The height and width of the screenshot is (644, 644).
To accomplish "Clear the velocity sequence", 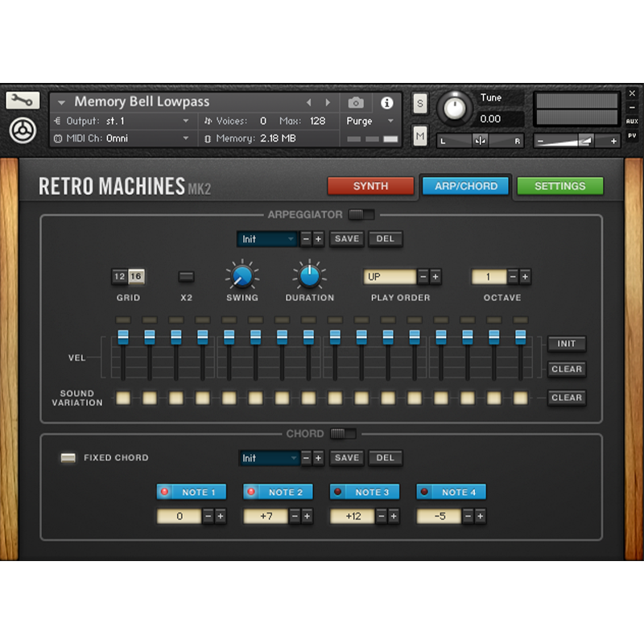I will pyautogui.click(x=567, y=369).
